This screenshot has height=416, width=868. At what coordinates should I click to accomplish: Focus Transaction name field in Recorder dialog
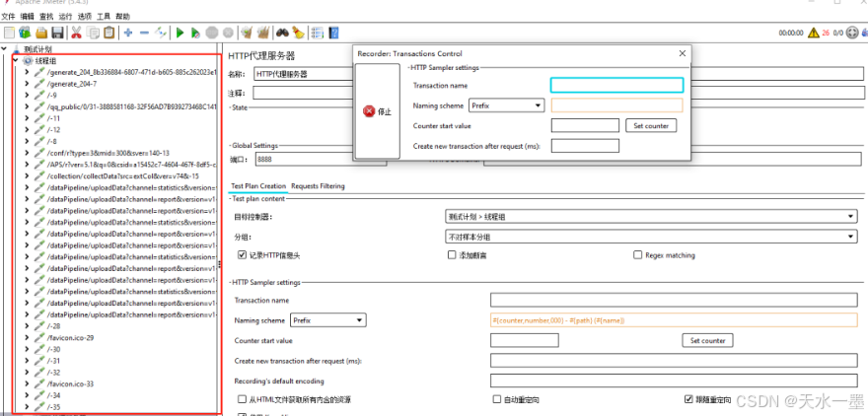tap(616, 85)
